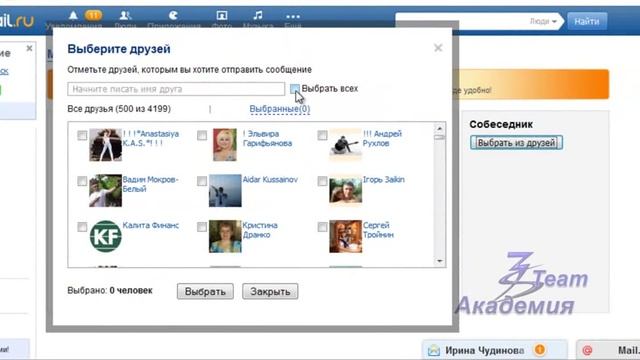Open the 'Калита Финанс' name link
640x360 pixels.
point(151,225)
